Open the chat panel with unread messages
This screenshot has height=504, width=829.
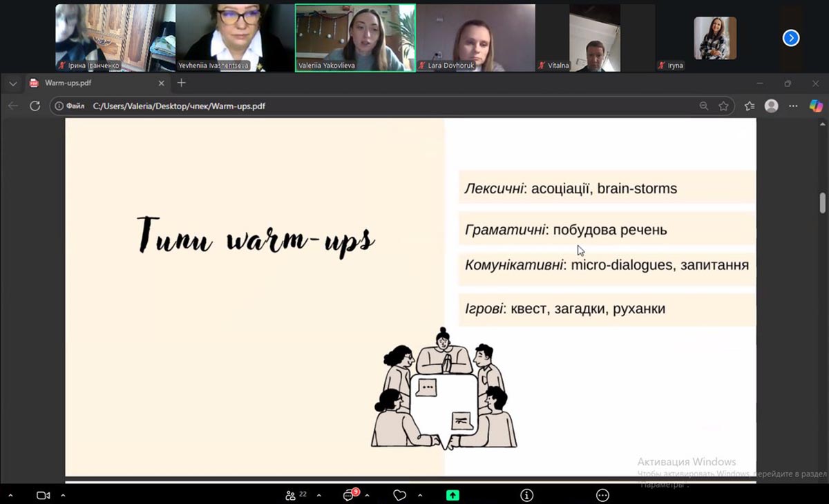coord(350,495)
